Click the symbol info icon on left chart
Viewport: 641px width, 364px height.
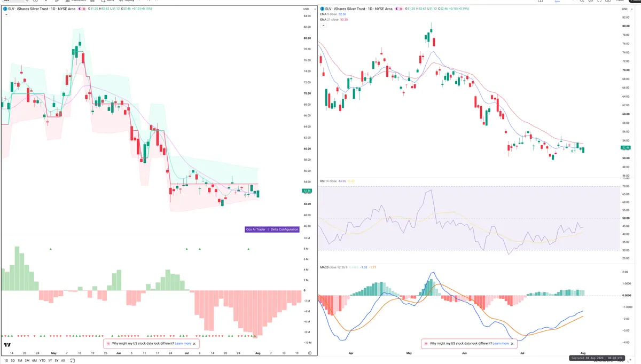tap(4, 9)
